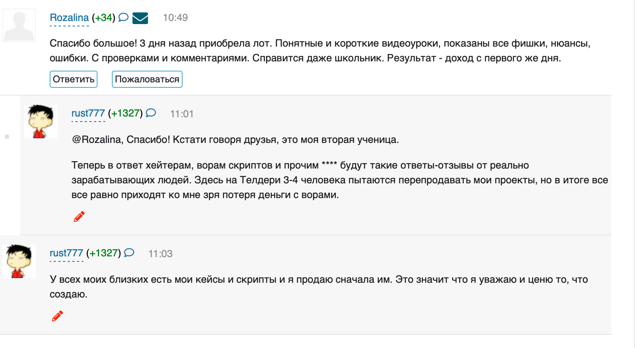Screen dimensions: 644x348
Task: Click the 10:49 comment timestamp
Action: pyautogui.click(x=175, y=18)
